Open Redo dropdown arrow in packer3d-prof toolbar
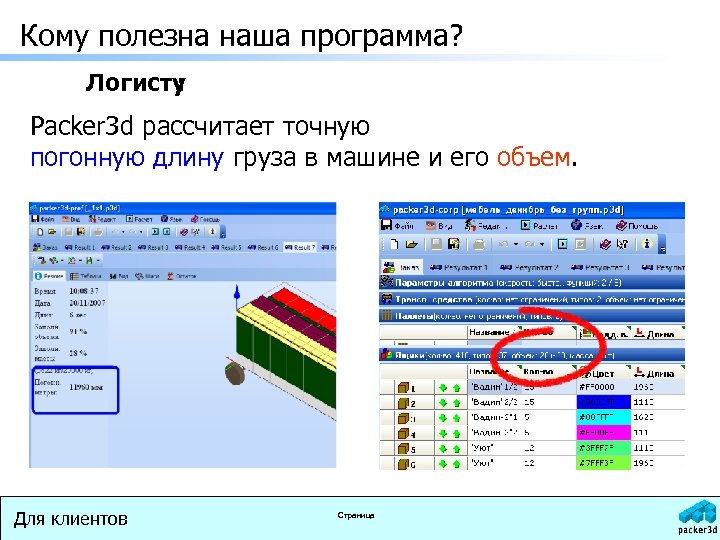 (x=141, y=232)
